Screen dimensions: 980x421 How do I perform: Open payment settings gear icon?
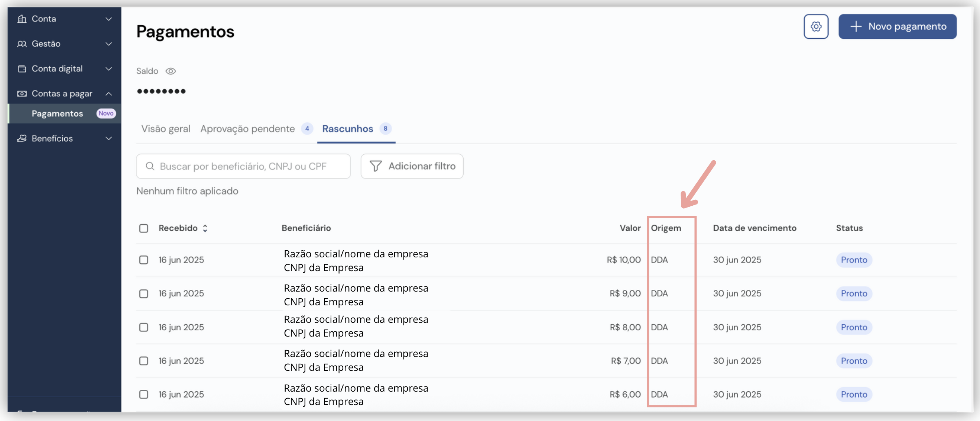(816, 27)
